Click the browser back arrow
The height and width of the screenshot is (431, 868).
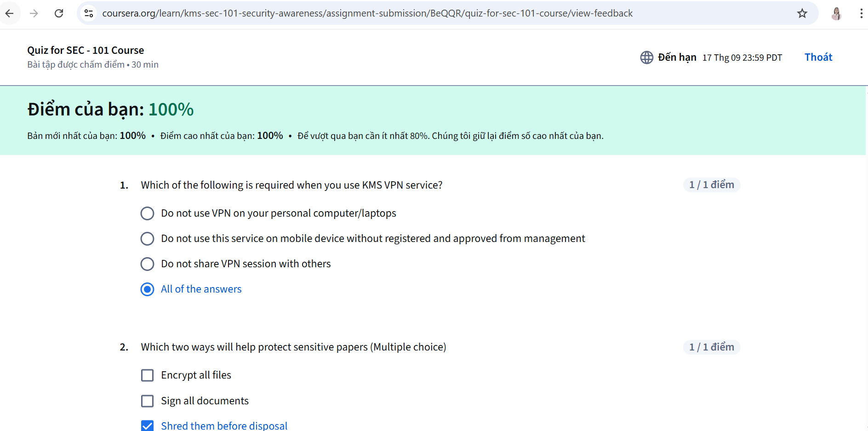9,13
